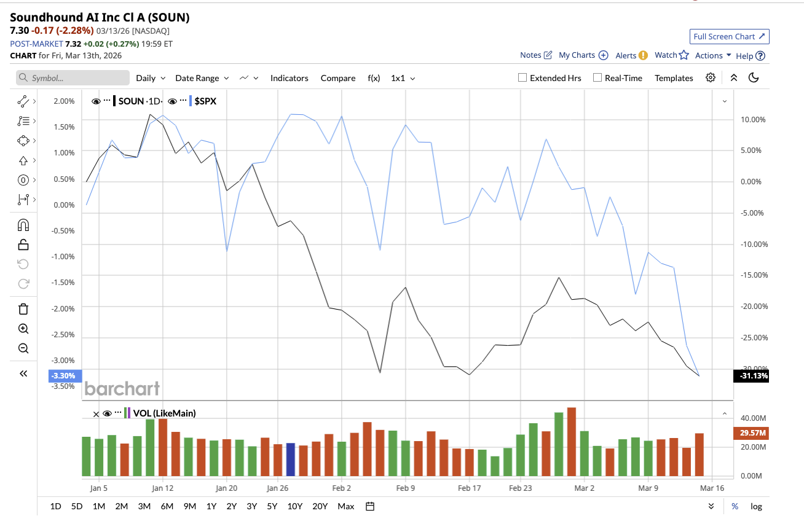This screenshot has height=532, width=804.
Task: Open the custom date calendar picker
Action: [x=370, y=506]
